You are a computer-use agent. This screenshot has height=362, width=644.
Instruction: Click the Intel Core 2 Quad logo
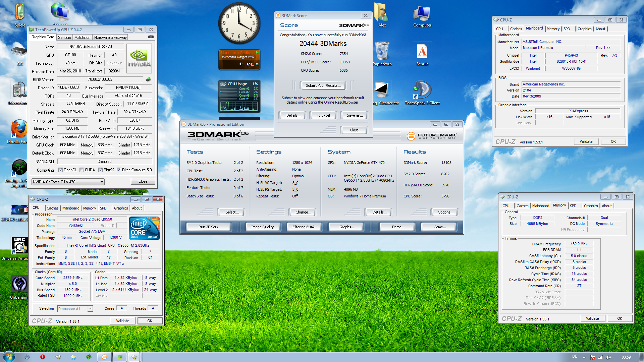(144, 228)
